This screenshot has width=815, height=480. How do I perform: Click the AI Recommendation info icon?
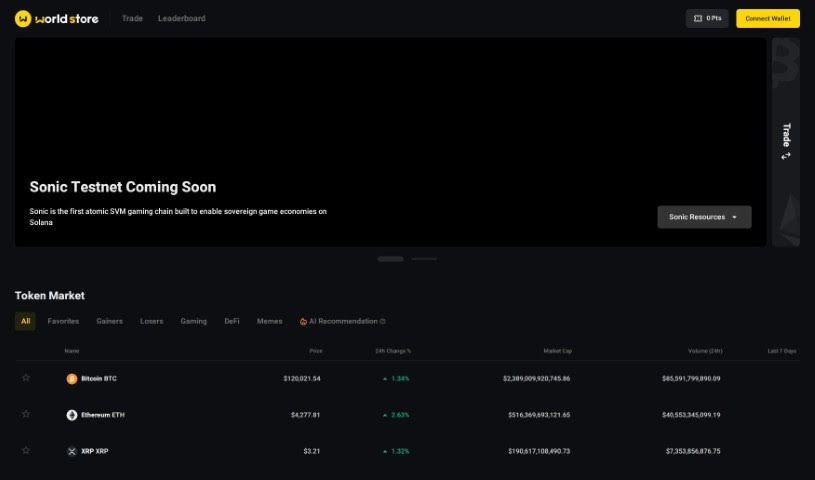coord(383,321)
